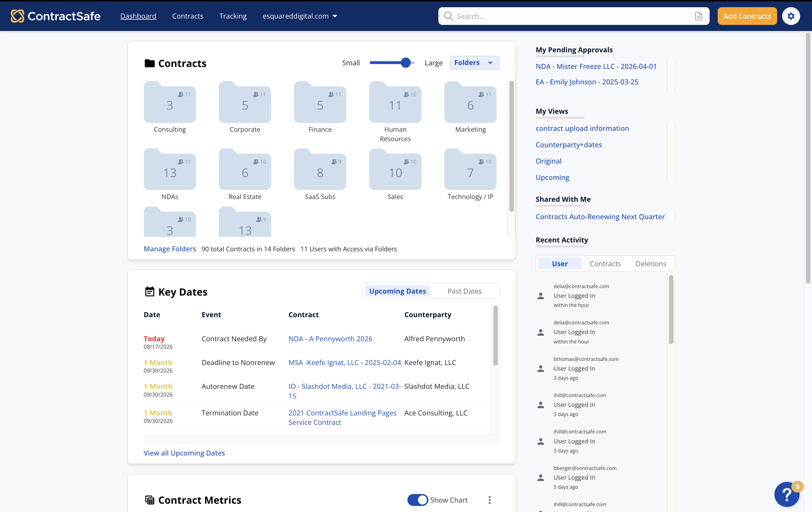Viewport: 812px width, 512px height.
Task: Click user icon beside bberger login entry
Action: point(540,478)
